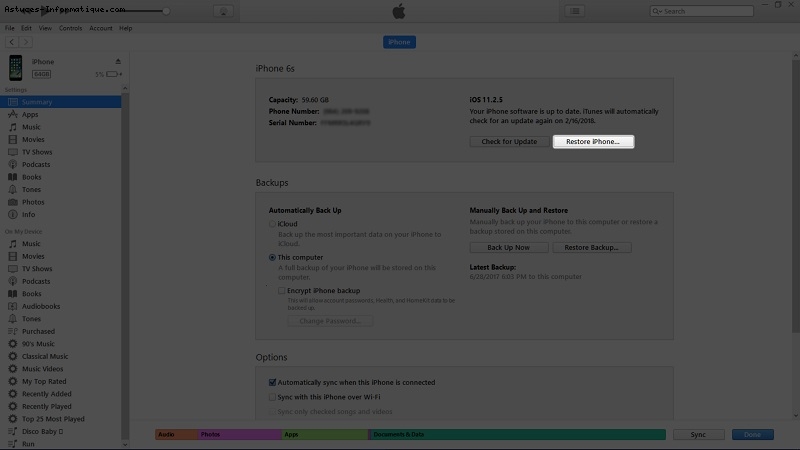This screenshot has width=800, height=450.
Task: Click the Apps icon under Settings
Action: (x=13, y=114)
